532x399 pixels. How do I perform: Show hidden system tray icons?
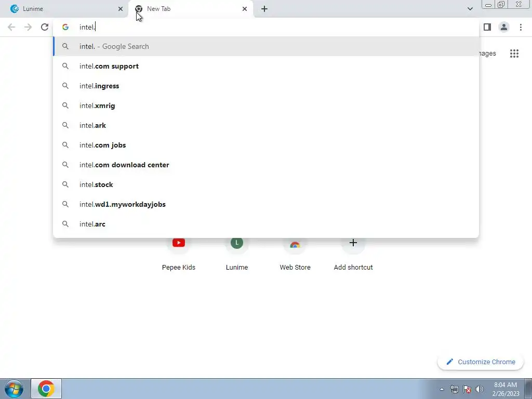tap(442, 389)
